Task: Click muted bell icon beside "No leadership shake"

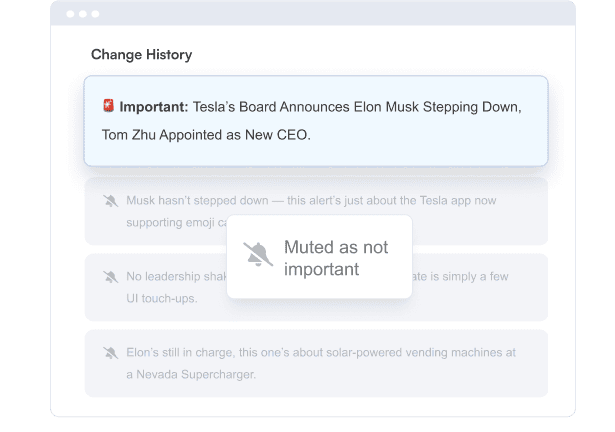Action: (x=110, y=276)
